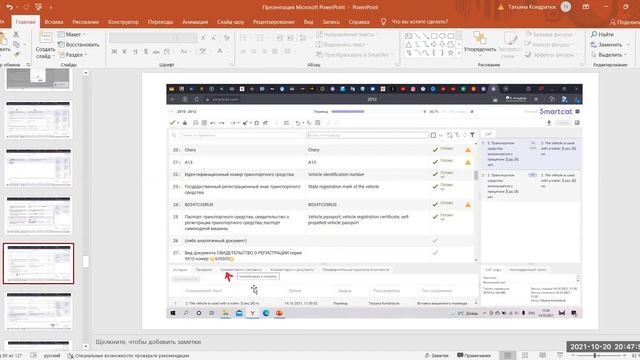Decrease list indent level icon
The width and height of the screenshot is (640, 360).
(280, 38)
